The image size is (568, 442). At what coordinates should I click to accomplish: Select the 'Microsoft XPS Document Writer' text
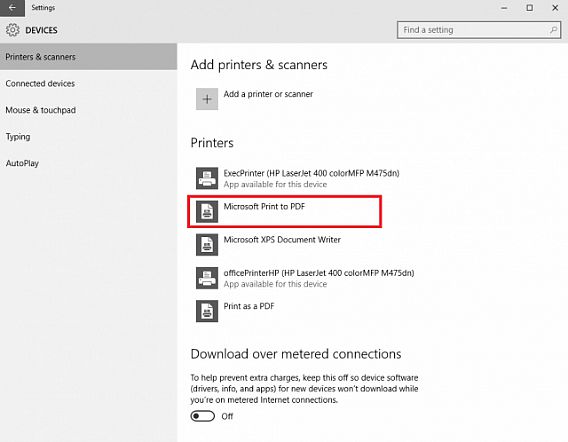click(282, 240)
